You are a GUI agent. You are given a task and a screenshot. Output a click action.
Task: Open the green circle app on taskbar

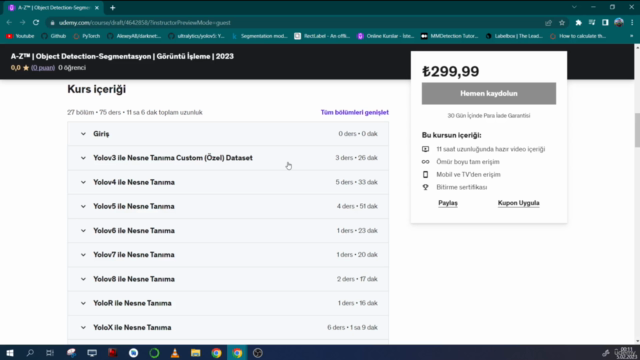[154, 353]
